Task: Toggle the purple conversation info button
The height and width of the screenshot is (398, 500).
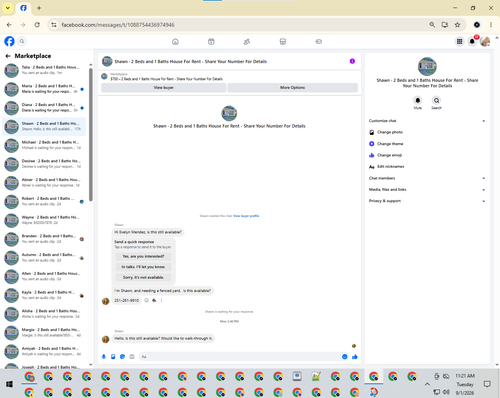Action: pos(352,61)
